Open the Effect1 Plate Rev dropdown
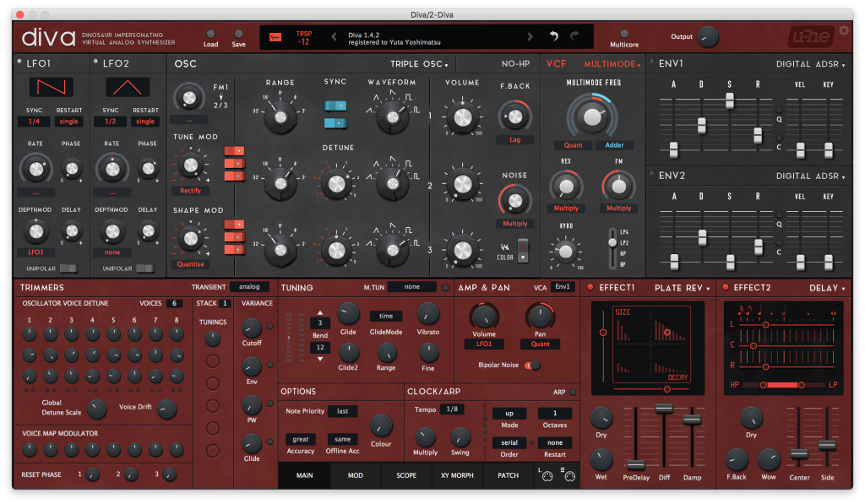This screenshot has width=865, height=504. coord(683,288)
